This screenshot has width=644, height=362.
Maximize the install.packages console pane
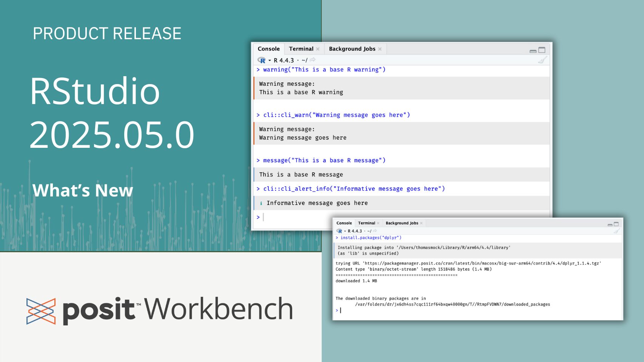616,224
